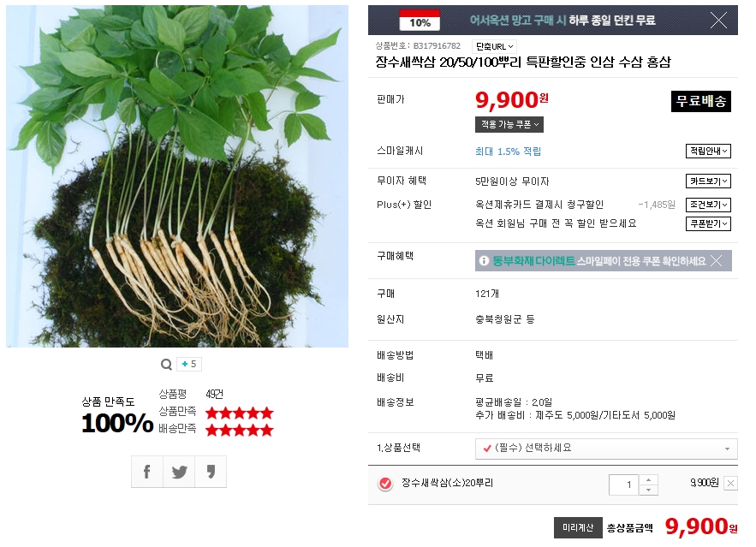Close the top promotional banner
This screenshot has height=547, width=756.
coord(718,21)
